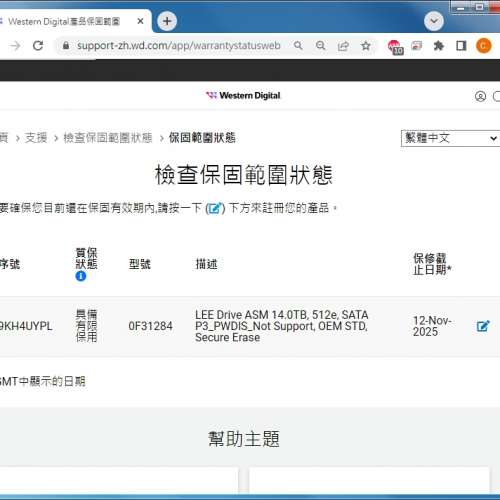Image resolution: width=500 pixels, height=500 pixels.
Task: Go to the 檢查保固範圍狀態 breadcrumb link
Action: [108, 138]
